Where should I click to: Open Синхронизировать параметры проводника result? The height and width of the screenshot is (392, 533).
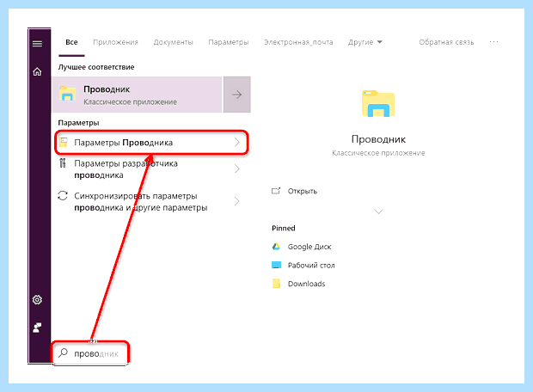[x=152, y=202]
